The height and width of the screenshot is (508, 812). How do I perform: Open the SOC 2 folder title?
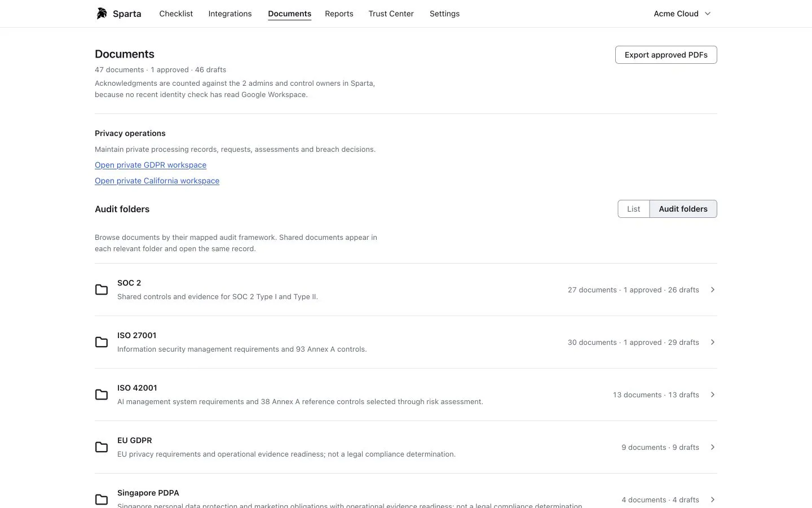pyautogui.click(x=129, y=283)
